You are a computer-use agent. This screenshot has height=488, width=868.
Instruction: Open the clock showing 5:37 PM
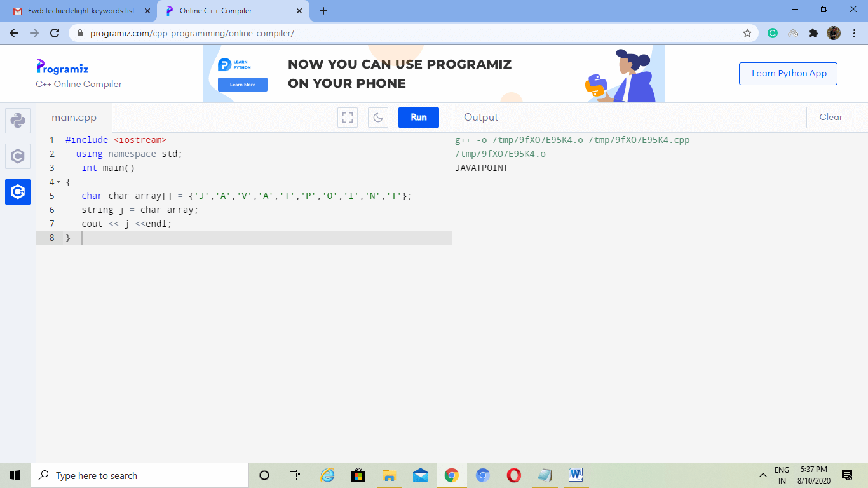click(813, 475)
